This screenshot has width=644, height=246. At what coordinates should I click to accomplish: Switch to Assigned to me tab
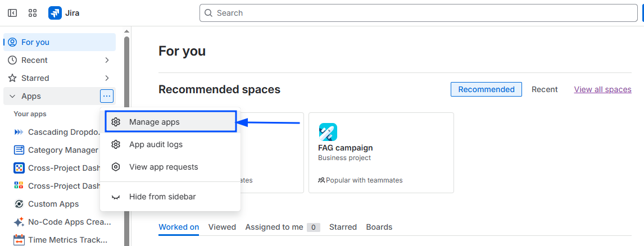click(x=274, y=227)
